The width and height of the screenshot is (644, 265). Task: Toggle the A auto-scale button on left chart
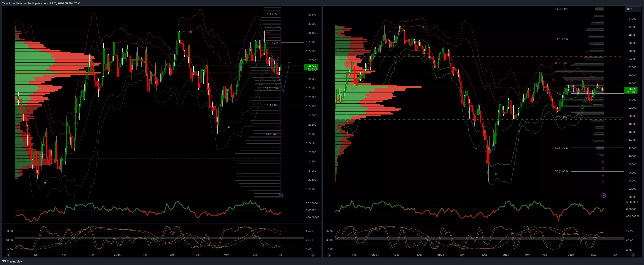[x=313, y=255]
